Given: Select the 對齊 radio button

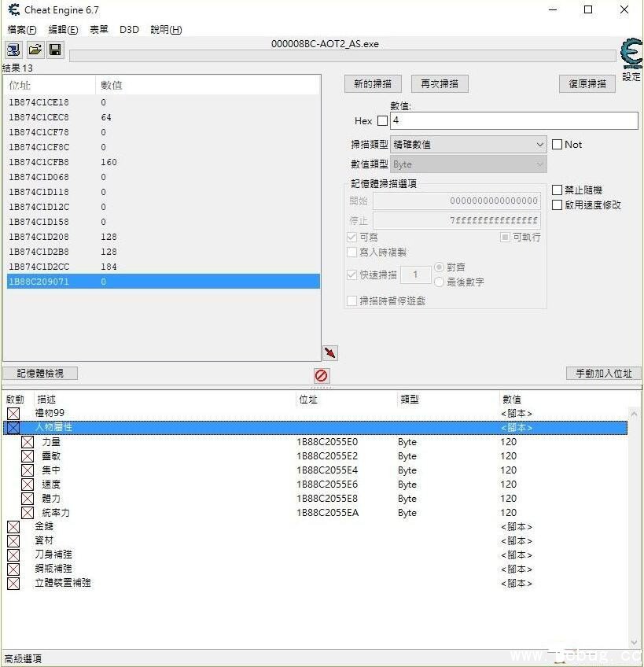Looking at the screenshot, I should pyautogui.click(x=439, y=267).
